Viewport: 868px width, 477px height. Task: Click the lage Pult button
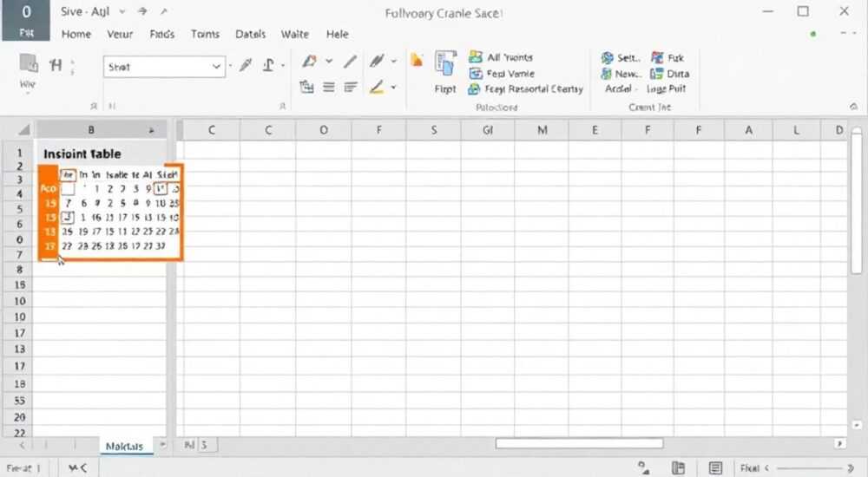666,88
